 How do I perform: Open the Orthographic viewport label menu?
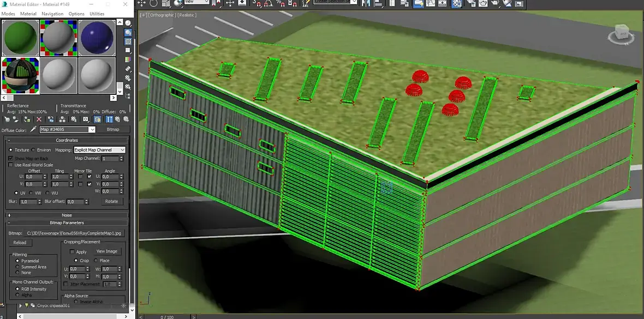162,15
